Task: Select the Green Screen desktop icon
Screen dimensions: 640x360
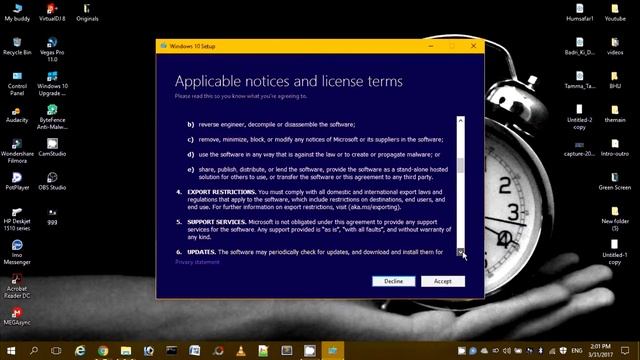Action: (x=615, y=181)
